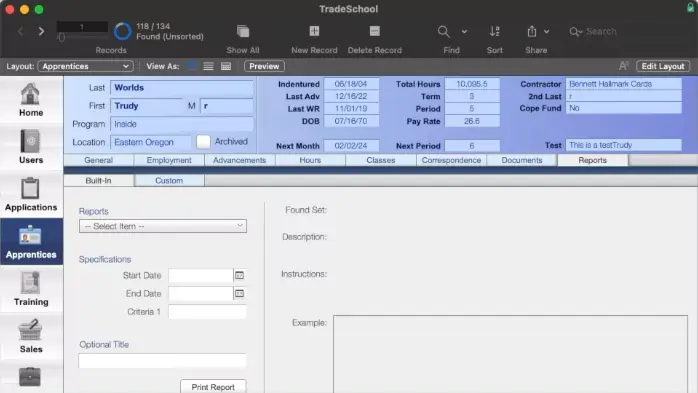The width and height of the screenshot is (698, 393).
Task: Create a New Record
Action: [x=314, y=31]
